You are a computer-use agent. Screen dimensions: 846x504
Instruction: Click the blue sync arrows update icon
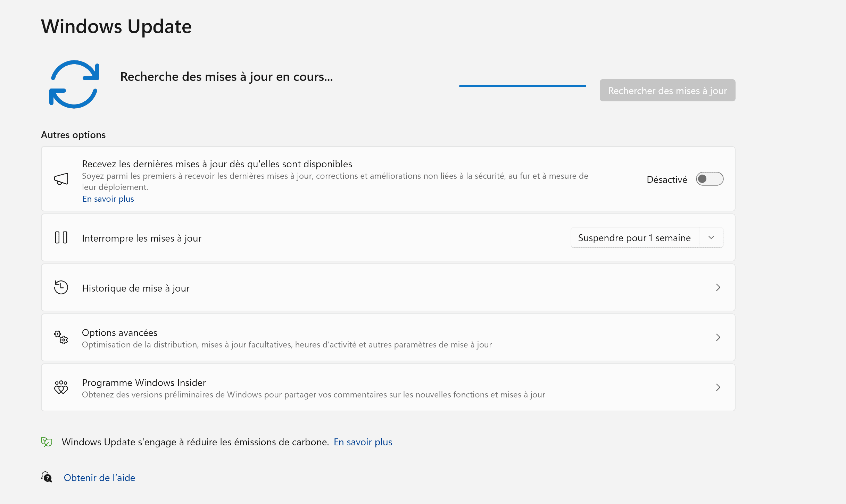74,84
